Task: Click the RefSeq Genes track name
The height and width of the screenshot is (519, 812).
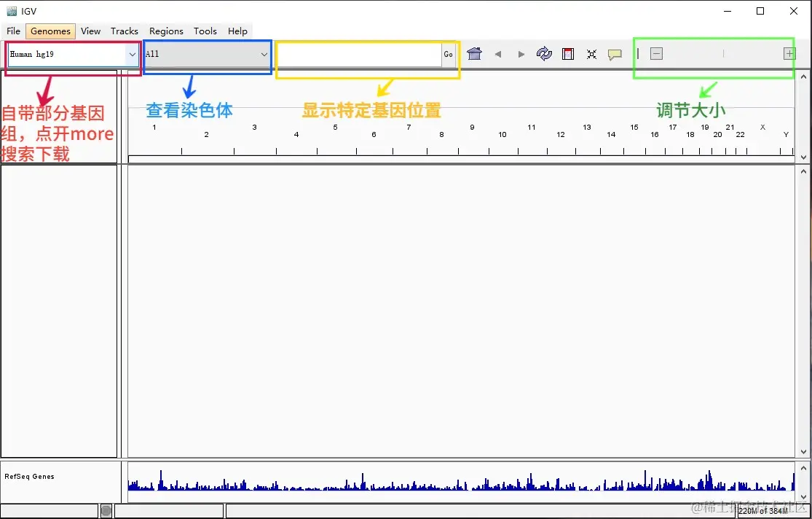Action: click(x=30, y=477)
